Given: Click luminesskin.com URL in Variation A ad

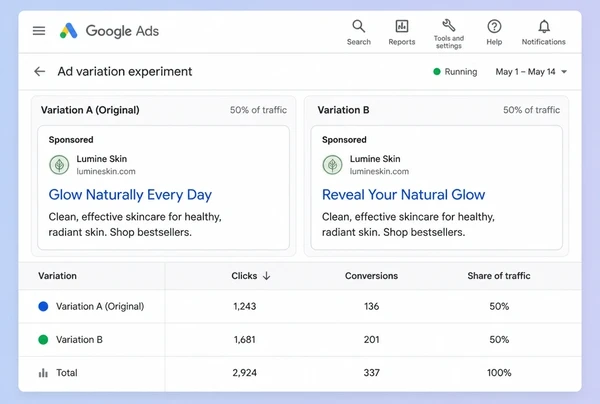Looking at the screenshot, I should (x=106, y=171).
